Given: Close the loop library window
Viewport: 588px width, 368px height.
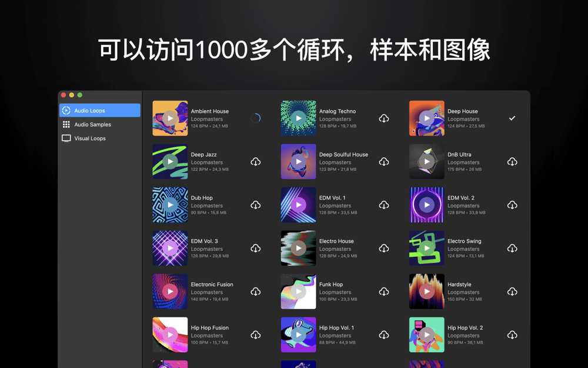Looking at the screenshot, I should point(64,95).
